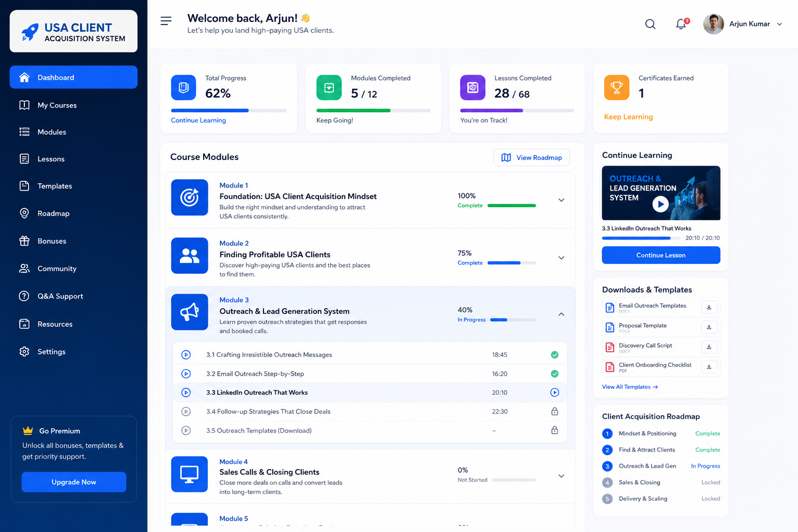
Task: Click the Modules Completed progress bar
Action: pyautogui.click(x=374, y=110)
